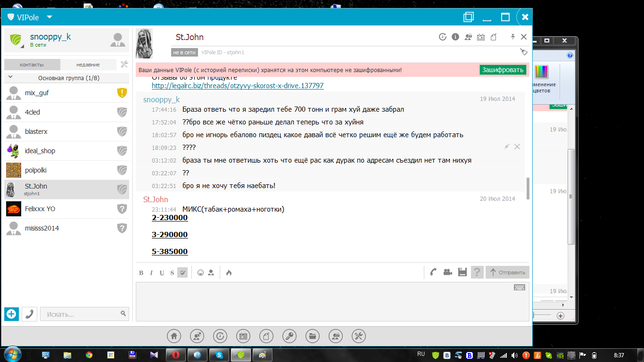Go to the Home page button
644x362 pixels.
pos(174,336)
